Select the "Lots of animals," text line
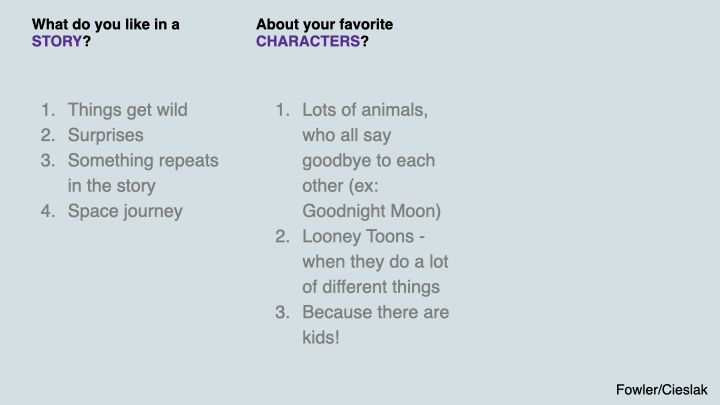720x405 pixels. [x=365, y=110]
